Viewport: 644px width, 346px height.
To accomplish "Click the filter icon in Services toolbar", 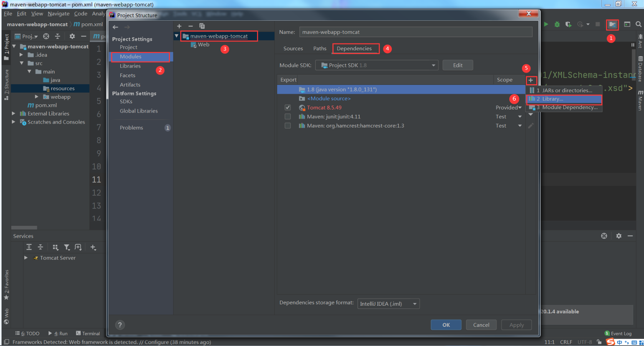I will tap(67, 247).
